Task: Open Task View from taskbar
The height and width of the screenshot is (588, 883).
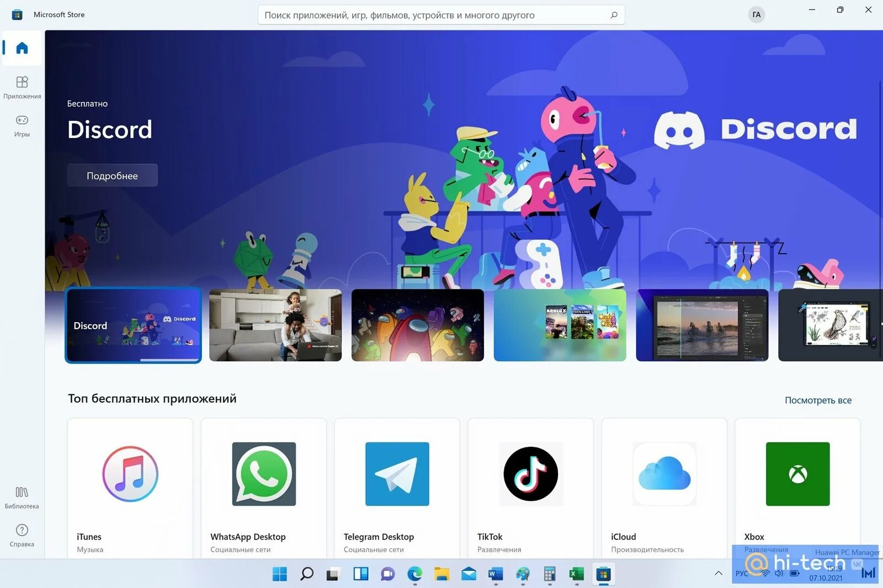Action: point(333,574)
